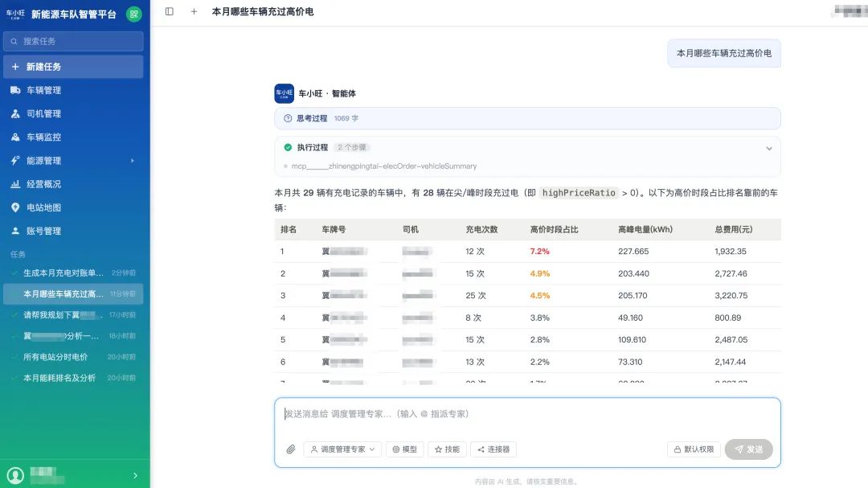
Task: Click the 技能 skills button
Action: point(448,449)
